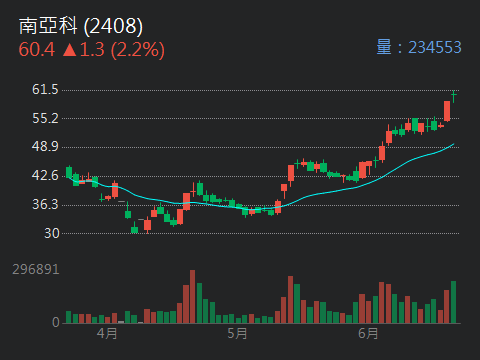Screen dimensions: 480x360
Task: Click the 61.5 price axis label
Action: point(45,89)
